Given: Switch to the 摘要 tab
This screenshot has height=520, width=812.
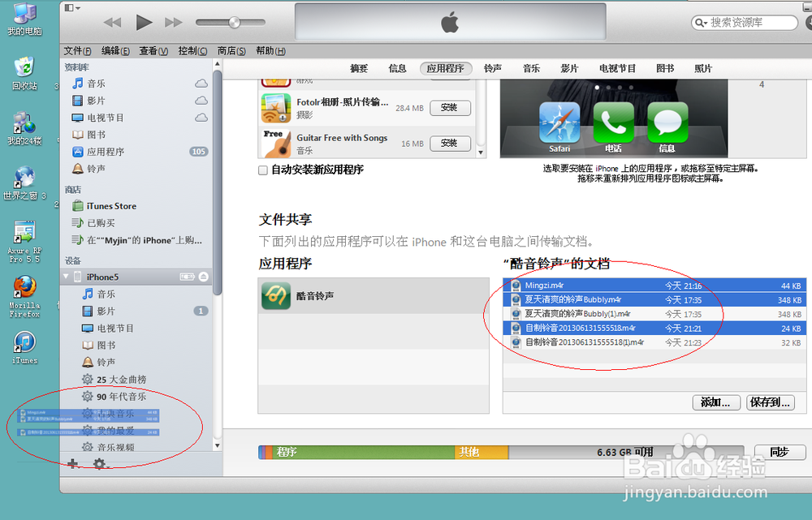Looking at the screenshot, I should [x=359, y=68].
